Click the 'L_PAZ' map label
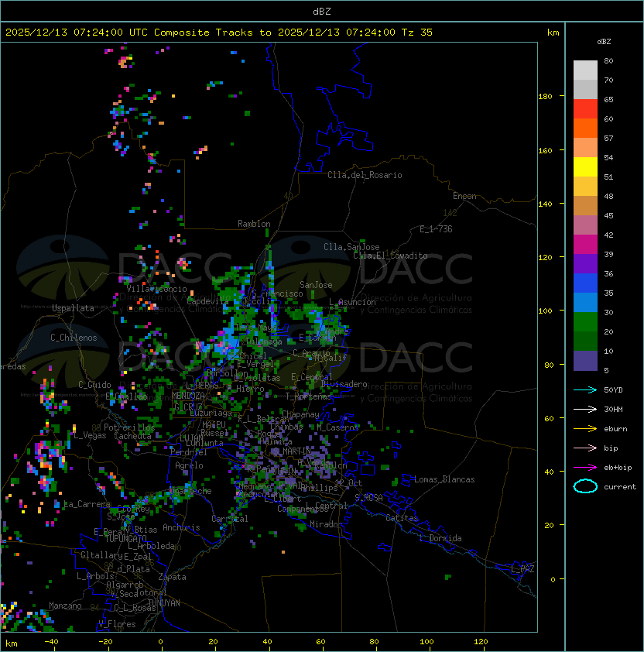 (x=522, y=569)
